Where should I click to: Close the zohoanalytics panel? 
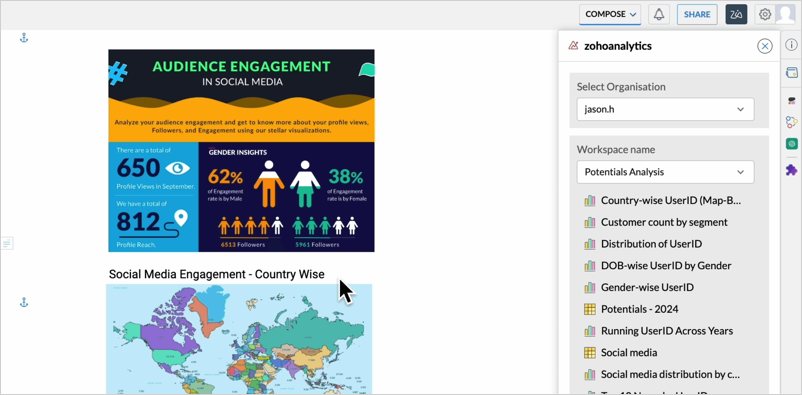pos(764,47)
